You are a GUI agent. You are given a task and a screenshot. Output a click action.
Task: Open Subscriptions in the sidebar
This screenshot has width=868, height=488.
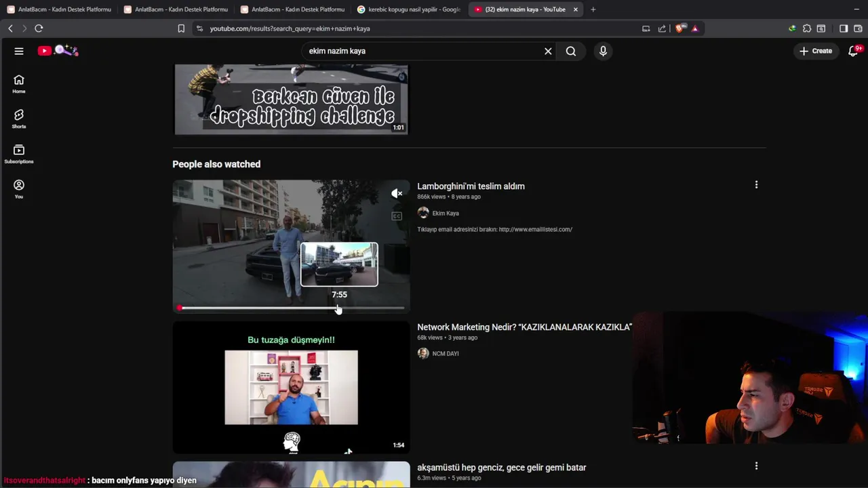[x=19, y=155]
